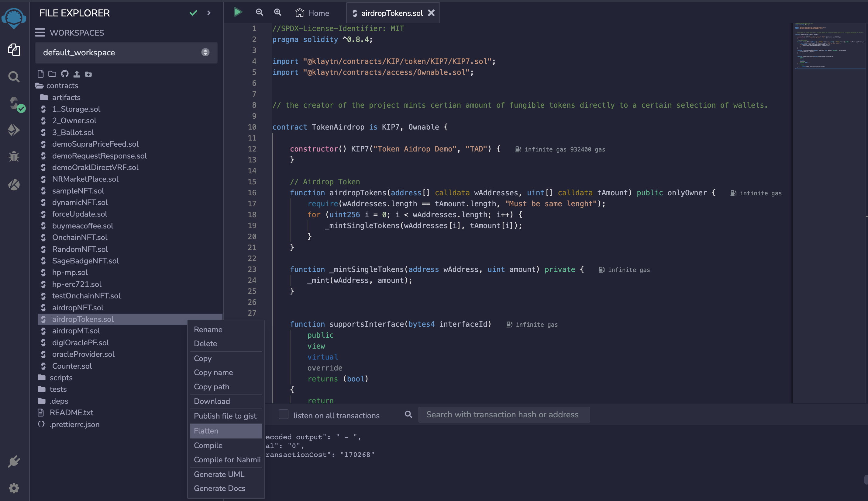This screenshot has height=501, width=868.
Task: Open the airdropNFT.sol file
Action: tap(78, 307)
